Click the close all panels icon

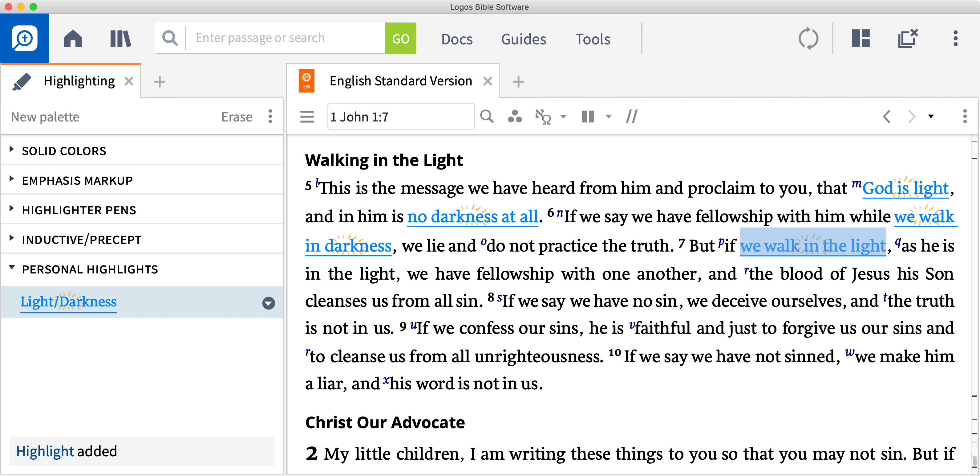tap(908, 39)
